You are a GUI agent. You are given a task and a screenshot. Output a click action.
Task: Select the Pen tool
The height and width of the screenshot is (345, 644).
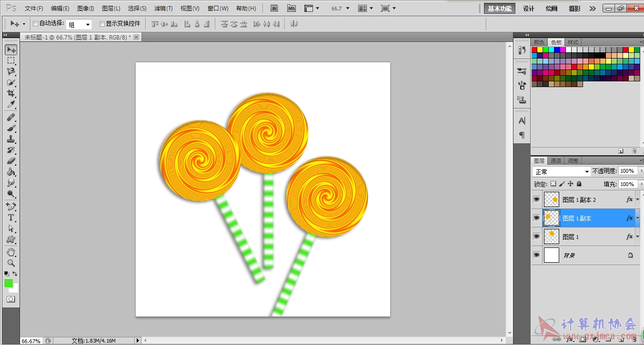(11, 207)
